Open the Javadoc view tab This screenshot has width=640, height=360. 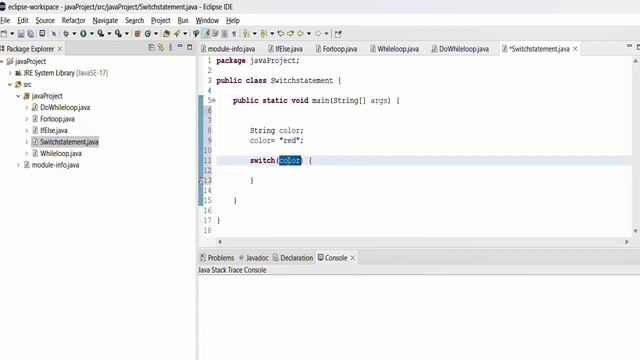click(x=253, y=258)
